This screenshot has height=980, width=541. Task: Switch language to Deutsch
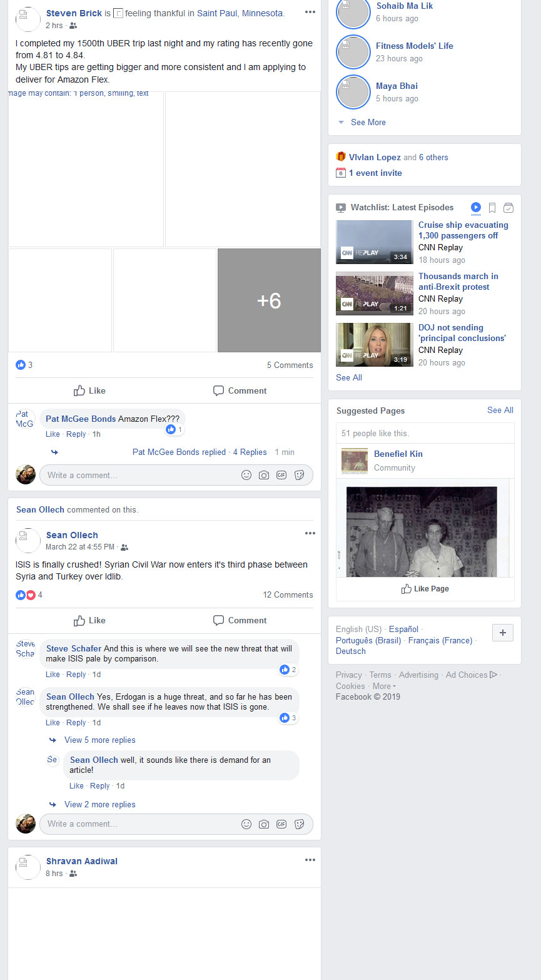351,651
